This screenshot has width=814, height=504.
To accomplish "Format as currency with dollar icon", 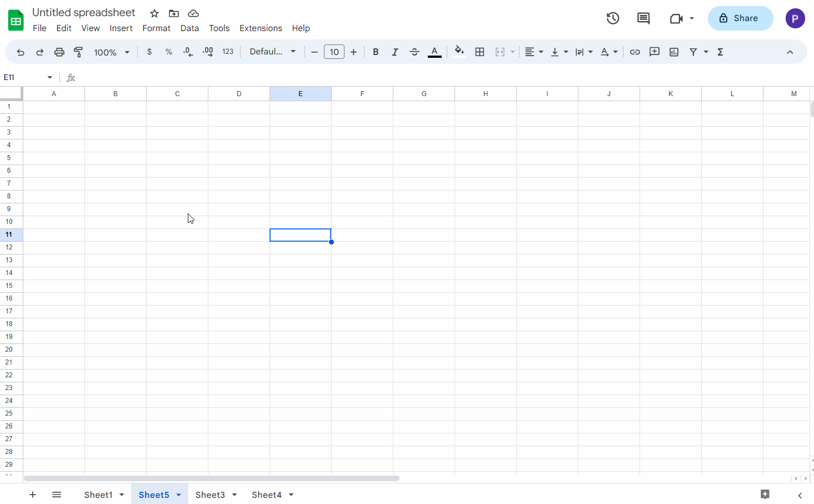I will (149, 52).
